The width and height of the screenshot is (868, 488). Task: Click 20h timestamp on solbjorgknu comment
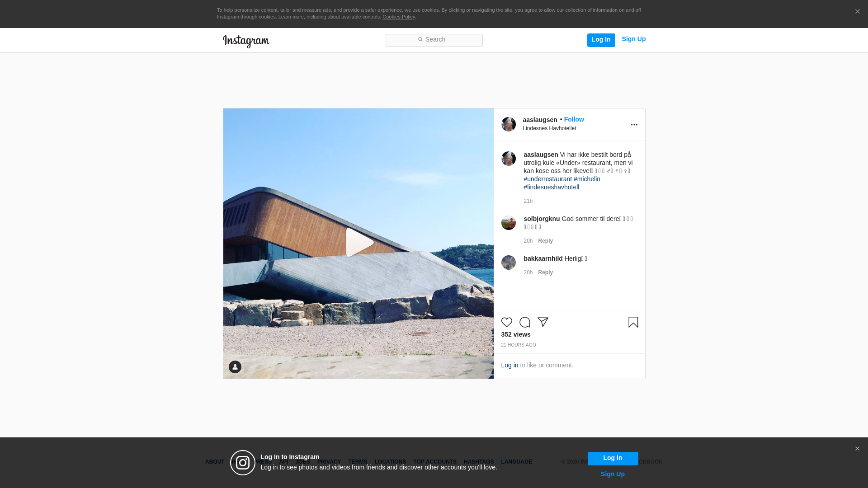528,241
